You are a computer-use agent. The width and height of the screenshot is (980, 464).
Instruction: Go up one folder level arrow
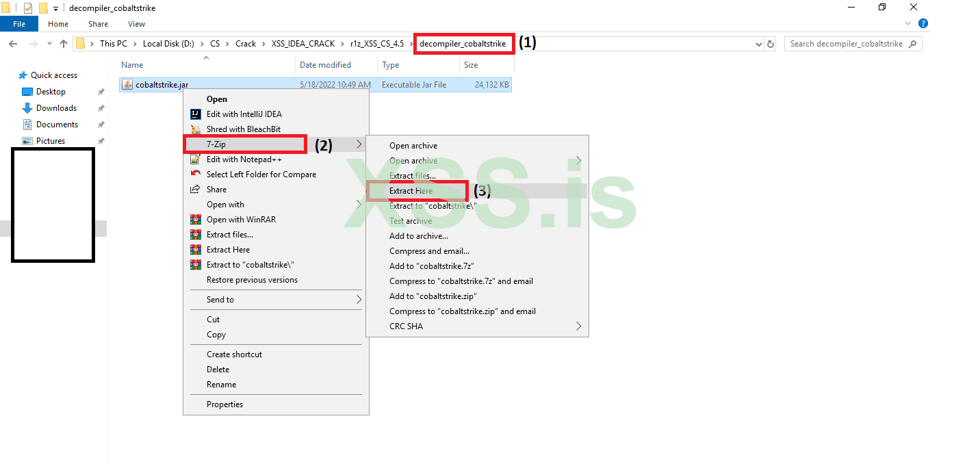[64, 44]
